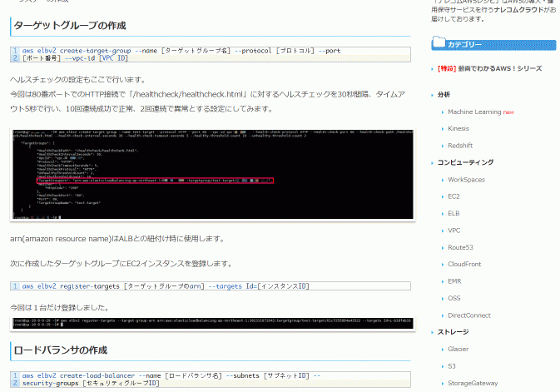The width and height of the screenshot is (560, 392).
Task: Click the カテゴリー sidebar header
Action: 493,44
